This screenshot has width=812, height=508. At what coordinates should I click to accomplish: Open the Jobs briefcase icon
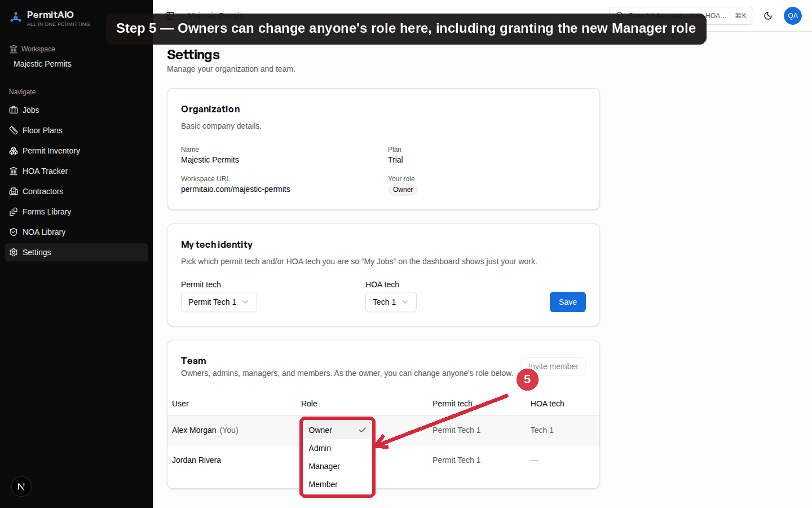(14, 110)
